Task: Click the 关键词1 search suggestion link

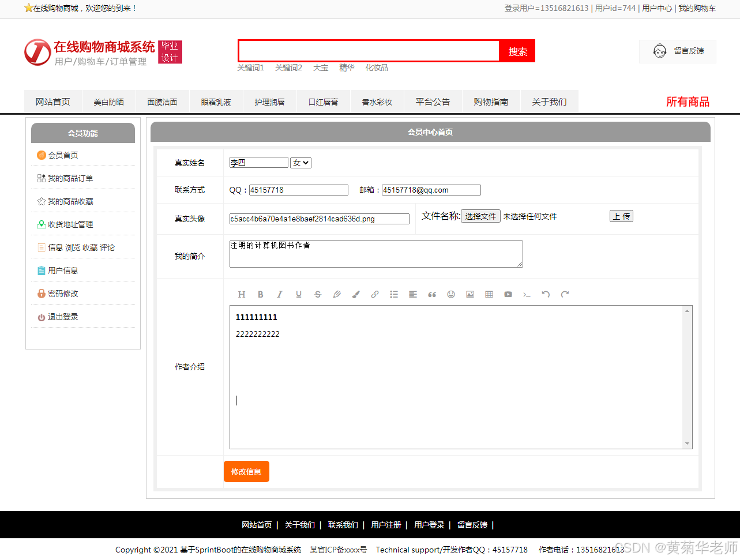Action: pos(251,67)
